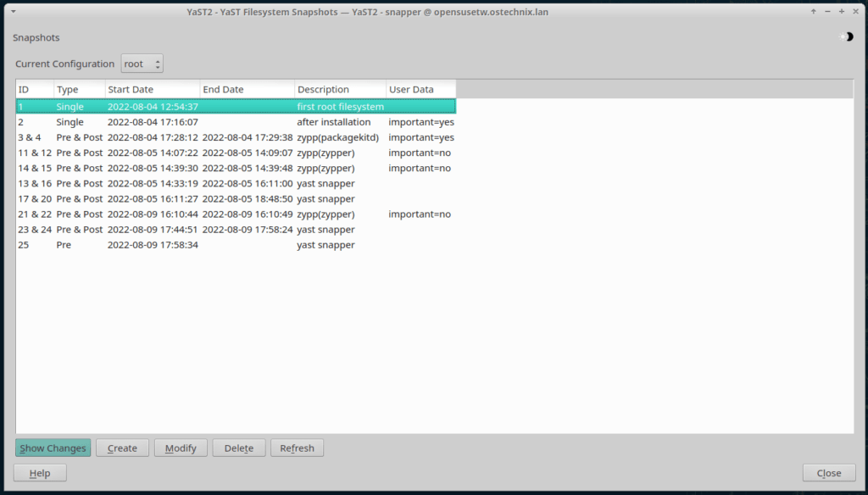Select the 'after installation' snapshot row
The width and height of the screenshot is (868, 495).
[x=170, y=121]
